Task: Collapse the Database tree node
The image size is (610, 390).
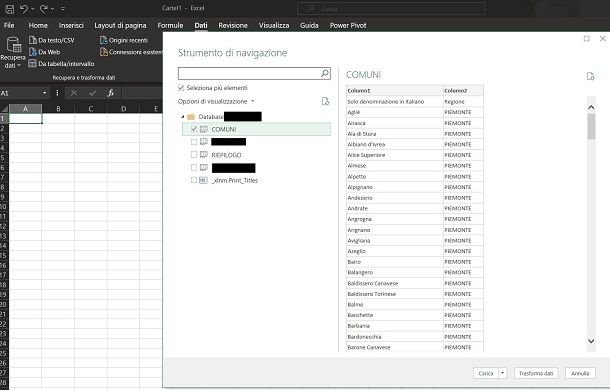Action: pyautogui.click(x=182, y=117)
